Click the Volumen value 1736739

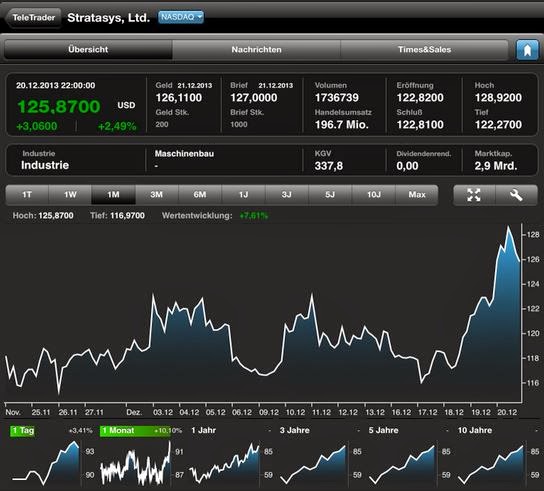click(x=337, y=98)
